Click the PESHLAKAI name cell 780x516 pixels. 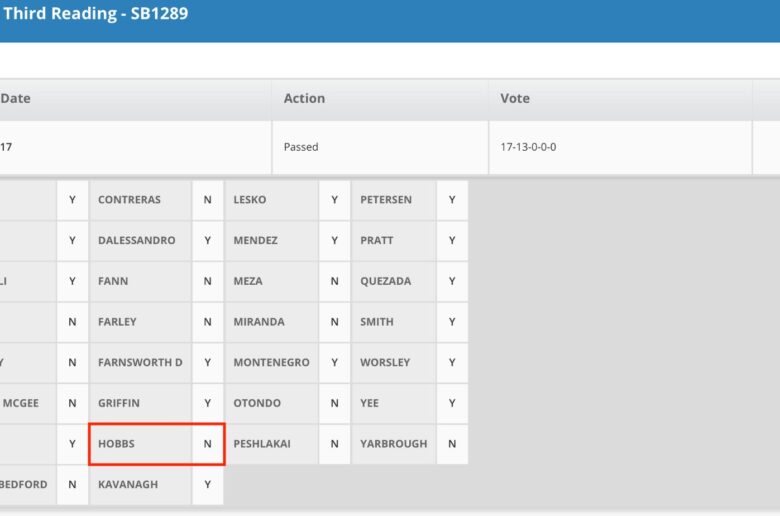click(x=271, y=444)
